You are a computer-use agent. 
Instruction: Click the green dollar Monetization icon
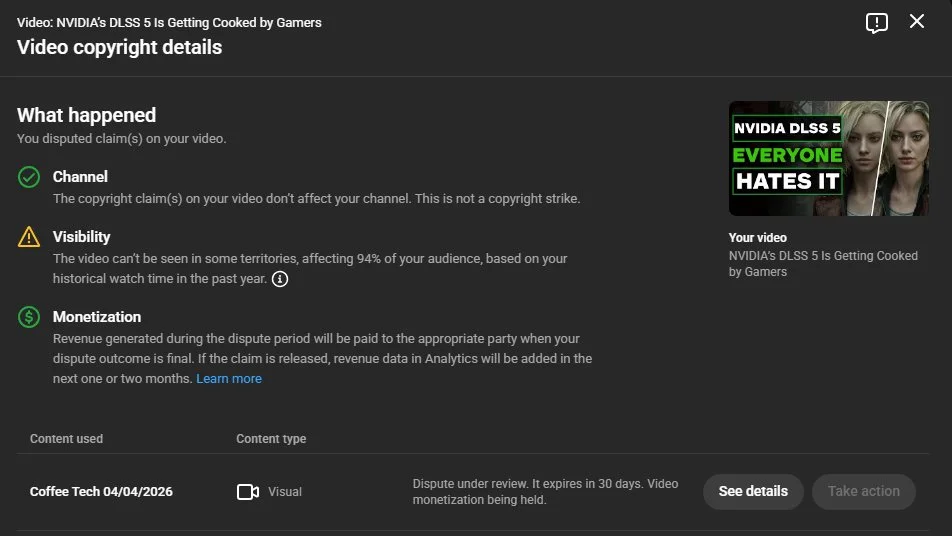click(x=29, y=317)
